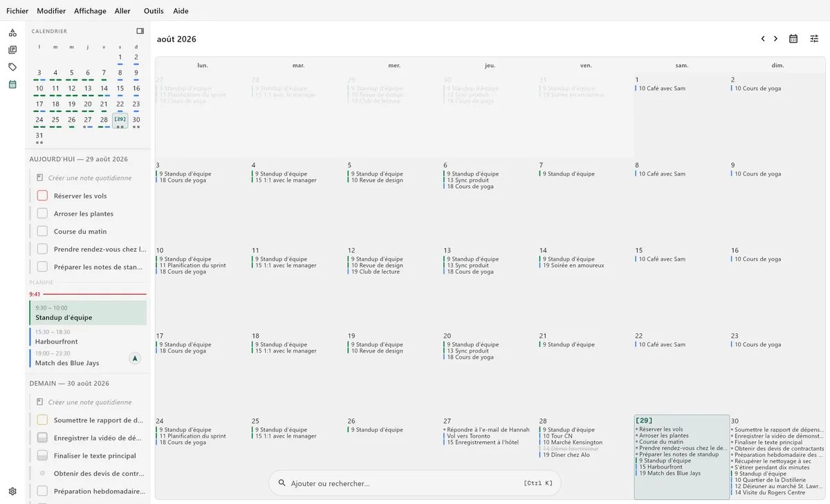Open "Répondre à l'e-mail de Hannah" on August 27
830x504 pixels.
point(487,430)
